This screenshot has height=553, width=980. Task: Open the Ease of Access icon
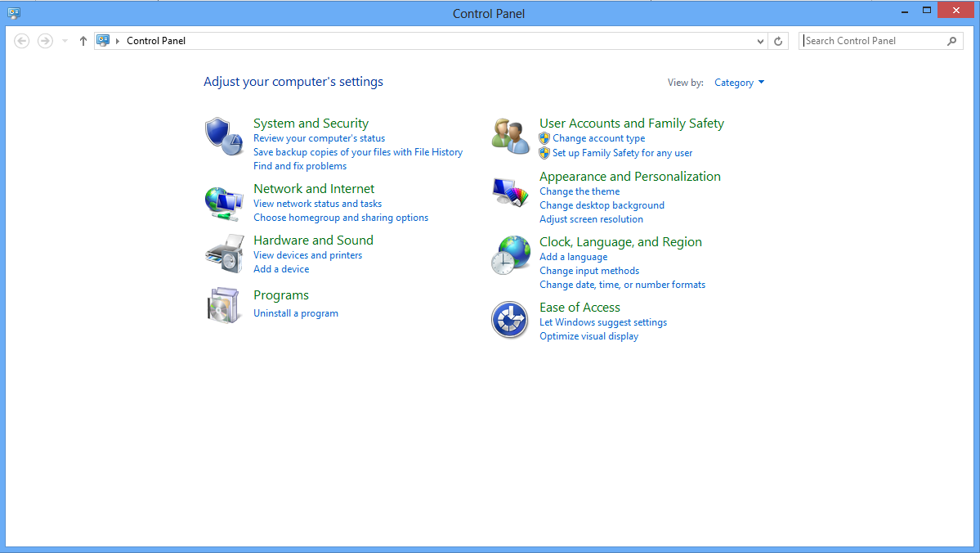tap(509, 320)
